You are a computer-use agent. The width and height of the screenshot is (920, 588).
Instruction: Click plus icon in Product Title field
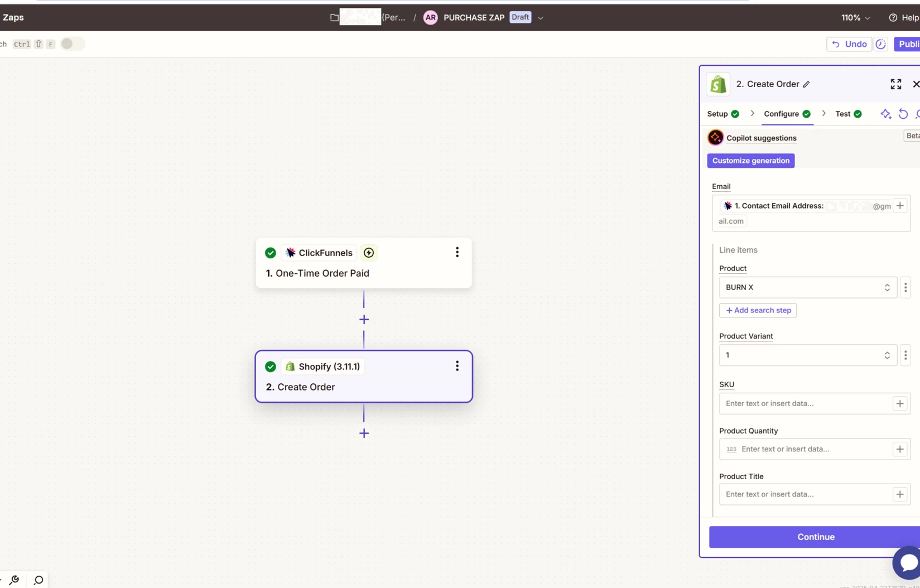pyautogui.click(x=900, y=494)
